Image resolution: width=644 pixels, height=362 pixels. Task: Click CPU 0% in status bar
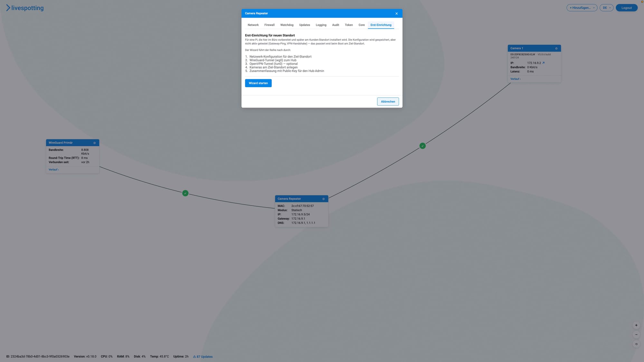click(x=107, y=357)
